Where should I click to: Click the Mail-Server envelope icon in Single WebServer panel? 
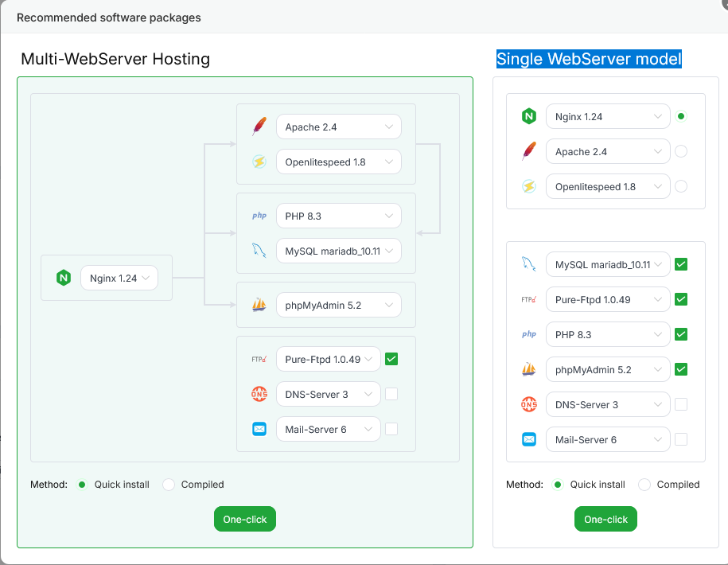[x=529, y=439]
